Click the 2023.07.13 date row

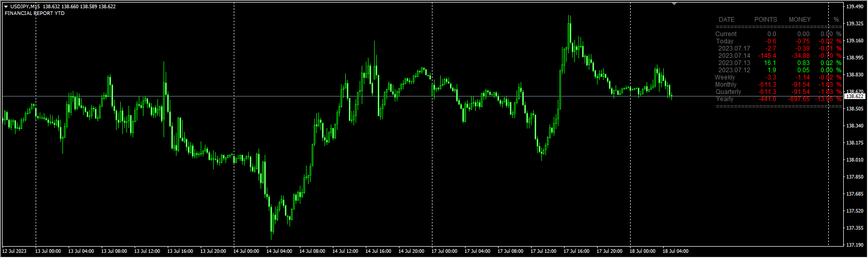[x=734, y=63]
